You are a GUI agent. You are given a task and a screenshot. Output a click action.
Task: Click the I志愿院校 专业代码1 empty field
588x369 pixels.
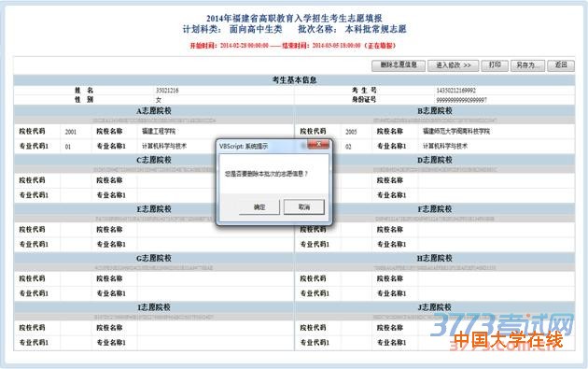point(76,342)
